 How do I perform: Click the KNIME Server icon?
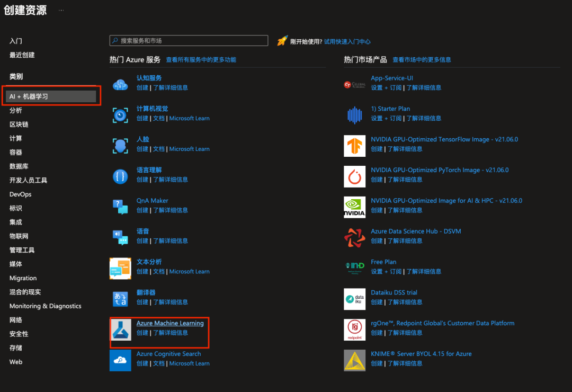[354, 360]
